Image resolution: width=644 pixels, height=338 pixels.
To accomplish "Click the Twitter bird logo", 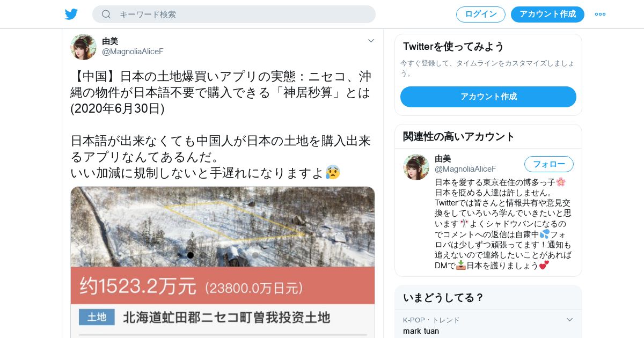I will tap(71, 14).
